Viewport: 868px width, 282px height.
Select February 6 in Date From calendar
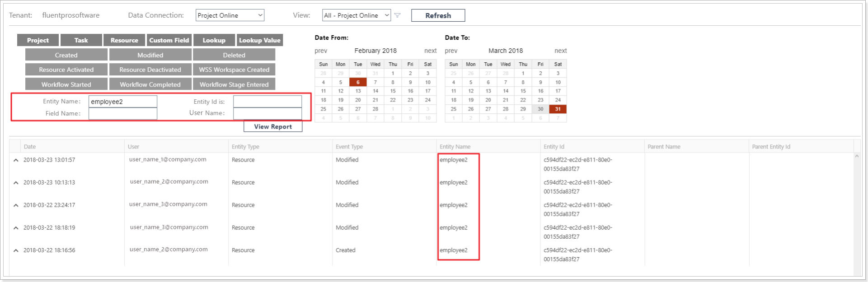click(358, 82)
